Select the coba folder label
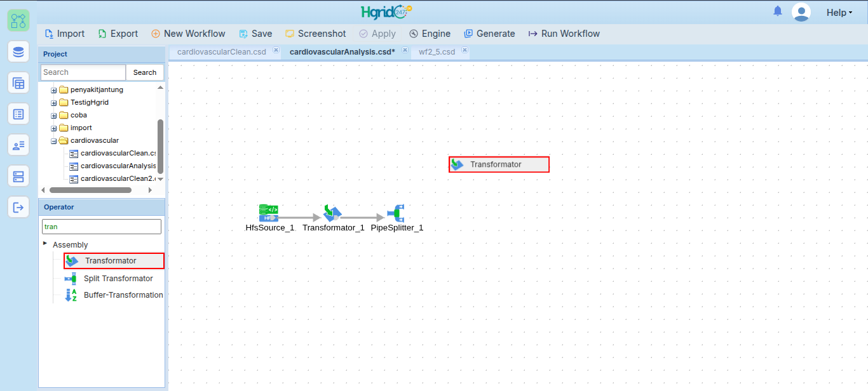Viewport: 868px width, 391px height. [x=79, y=116]
